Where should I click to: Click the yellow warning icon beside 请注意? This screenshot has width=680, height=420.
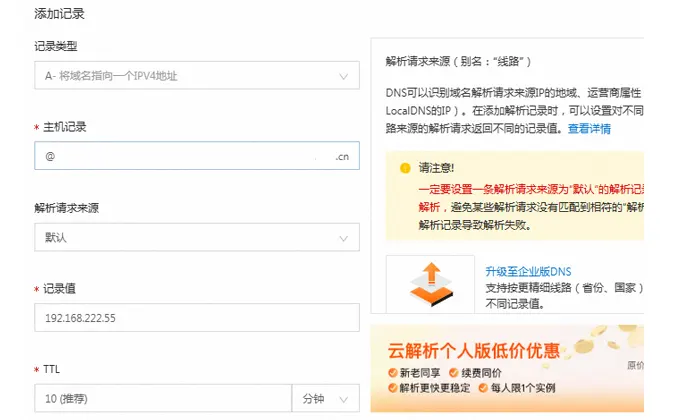[405, 168]
